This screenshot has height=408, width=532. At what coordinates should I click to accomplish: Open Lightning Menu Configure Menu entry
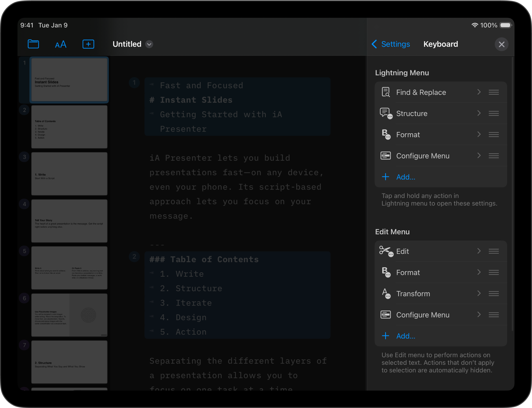pyautogui.click(x=423, y=156)
